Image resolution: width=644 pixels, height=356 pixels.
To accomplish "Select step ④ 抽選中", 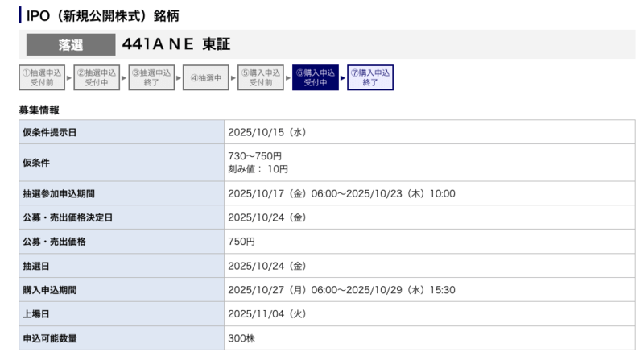I will [x=205, y=78].
